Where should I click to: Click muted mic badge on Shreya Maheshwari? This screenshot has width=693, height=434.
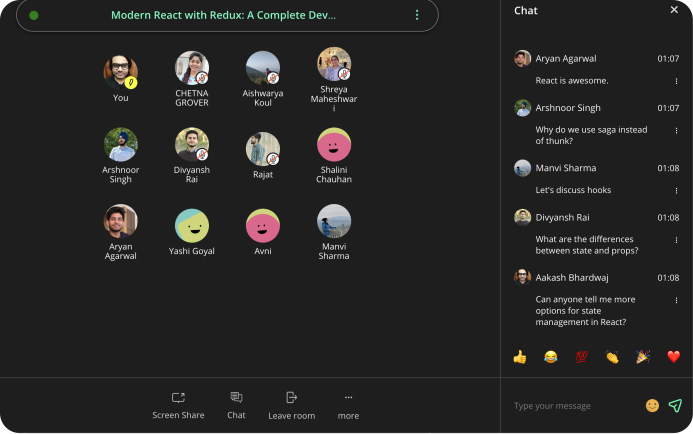[x=344, y=74]
